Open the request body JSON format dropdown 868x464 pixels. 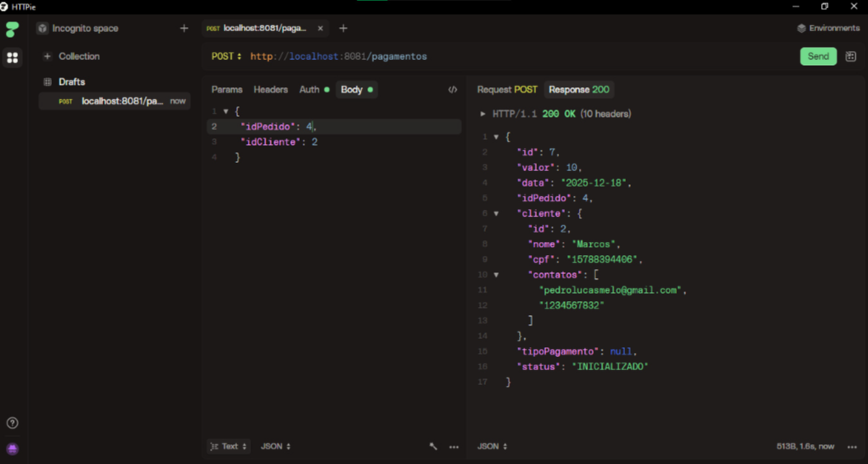point(275,447)
